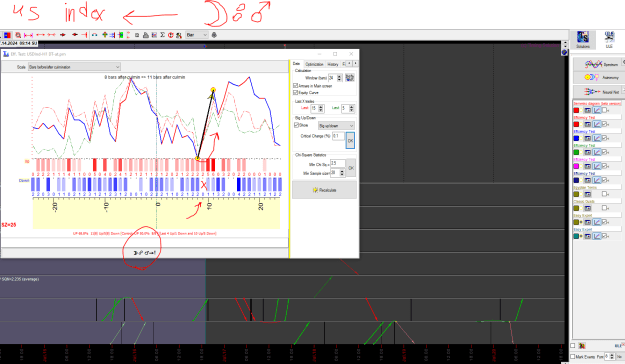Open settings icon of Classic Oscill row
Image resolution: width=625 pixels, height=364 pixels.
click(588, 208)
